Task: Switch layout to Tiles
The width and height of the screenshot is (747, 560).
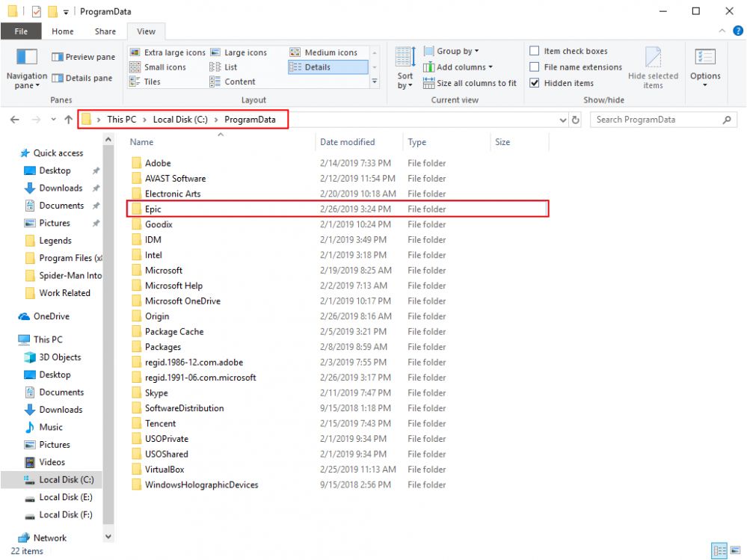Action: pyautogui.click(x=145, y=81)
